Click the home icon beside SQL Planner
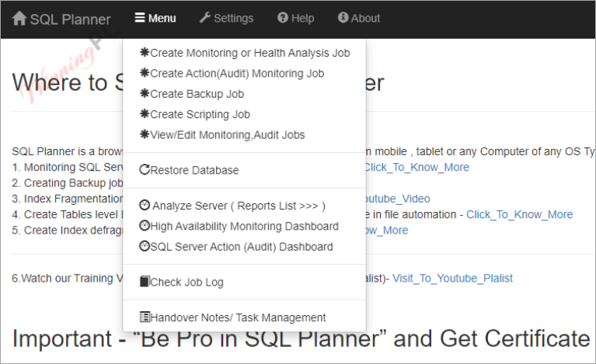596x364 pixels. [x=19, y=18]
